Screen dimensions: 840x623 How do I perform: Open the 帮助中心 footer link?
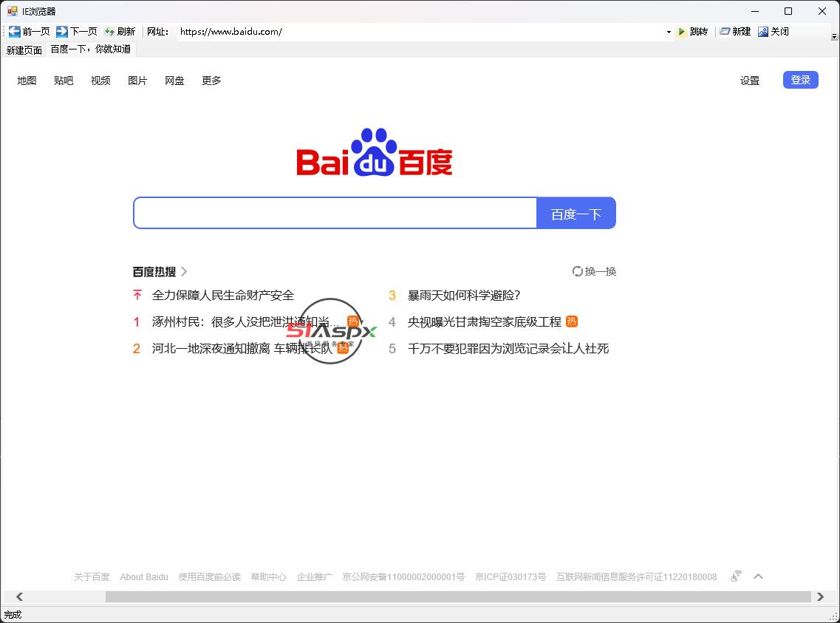[x=268, y=577]
